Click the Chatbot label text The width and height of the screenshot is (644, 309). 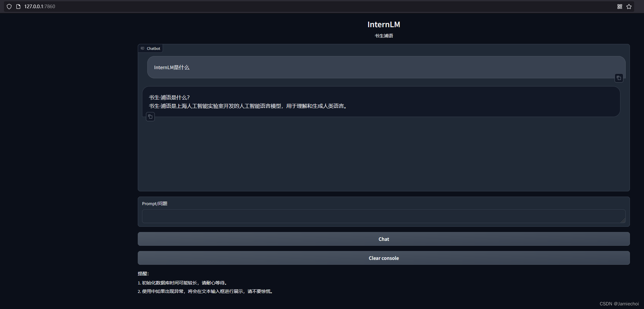[x=153, y=48]
